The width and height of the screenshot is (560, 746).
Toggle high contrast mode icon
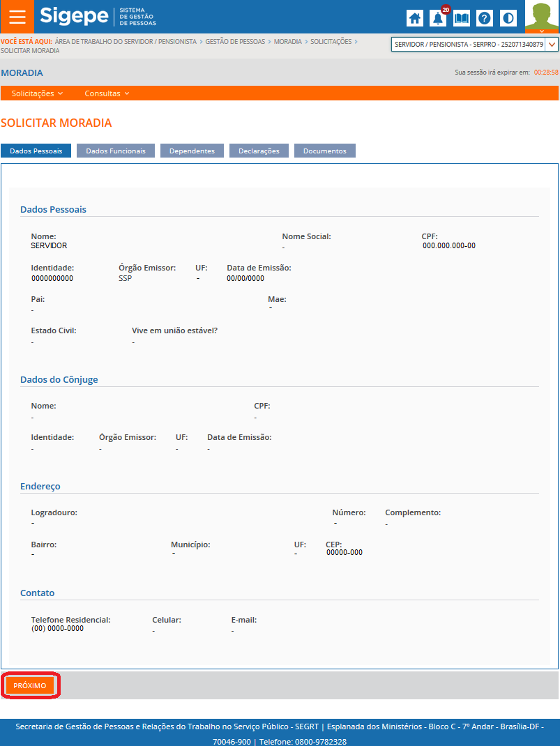tap(508, 19)
